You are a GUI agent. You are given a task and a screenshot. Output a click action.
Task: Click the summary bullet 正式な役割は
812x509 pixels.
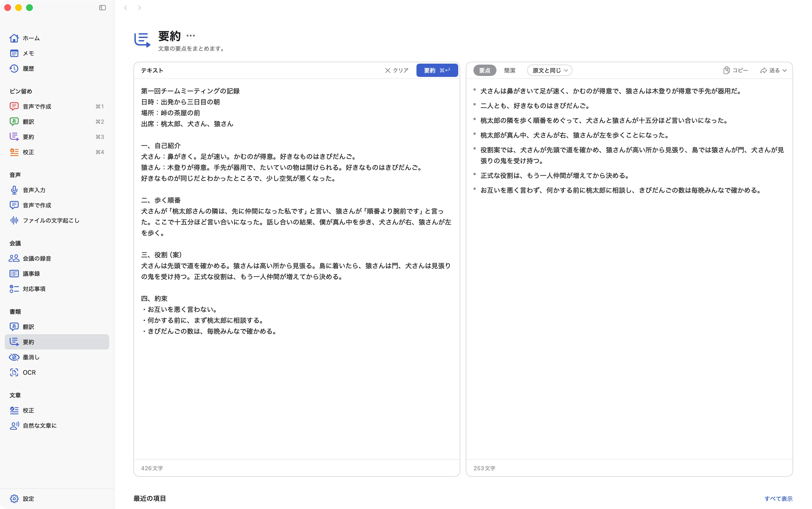[555, 175]
